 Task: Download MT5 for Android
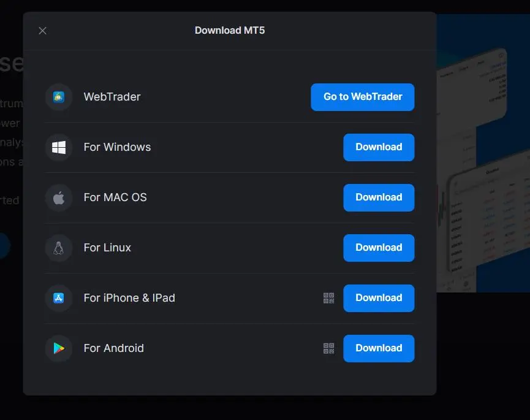(379, 348)
